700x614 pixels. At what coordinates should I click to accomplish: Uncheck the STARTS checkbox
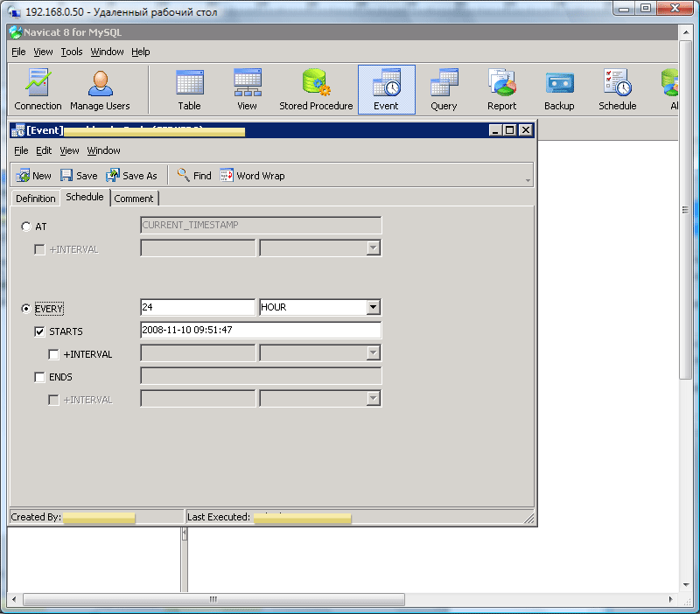tap(39, 331)
